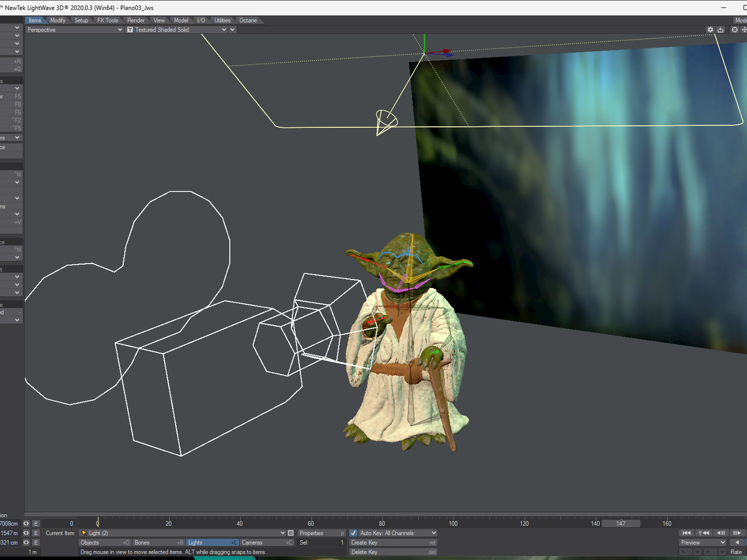Open the Render tab
Screen dimensions: 747x560
tap(136, 20)
